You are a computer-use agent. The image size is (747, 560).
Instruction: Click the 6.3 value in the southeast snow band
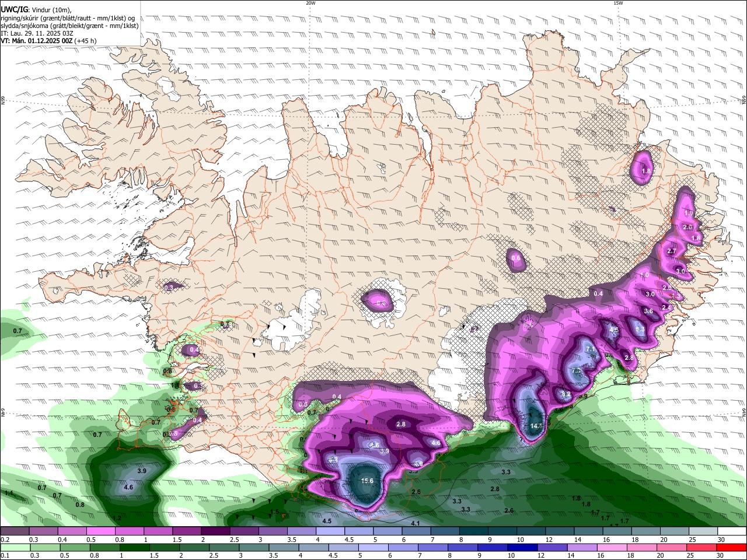[640, 329]
